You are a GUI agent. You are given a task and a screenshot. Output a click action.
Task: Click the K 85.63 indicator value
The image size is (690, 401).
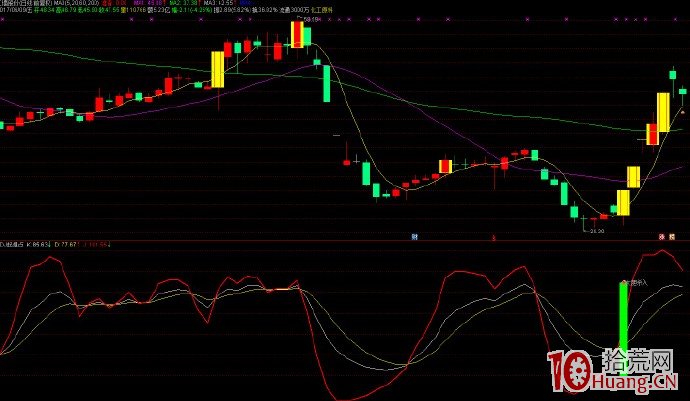pyautogui.click(x=38, y=244)
